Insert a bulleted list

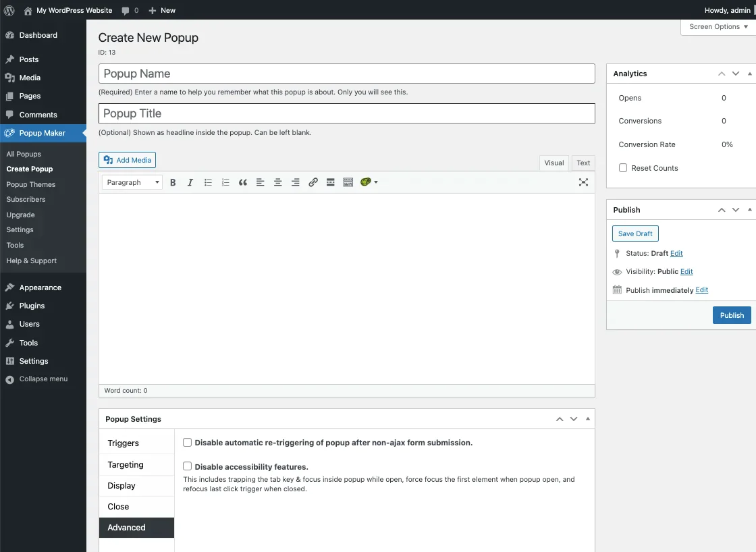(208, 182)
